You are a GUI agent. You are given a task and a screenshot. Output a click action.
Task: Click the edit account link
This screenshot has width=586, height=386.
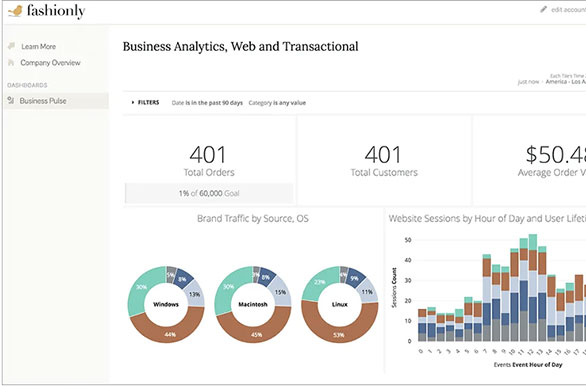point(568,10)
